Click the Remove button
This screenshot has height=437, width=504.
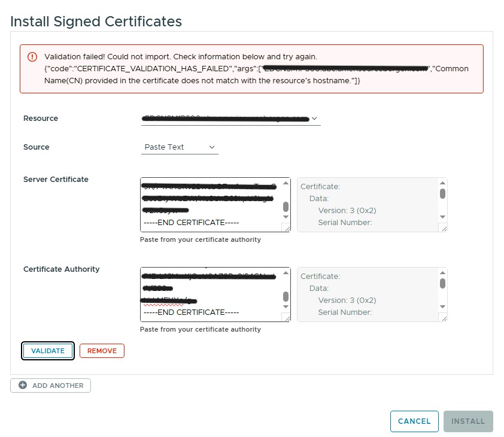tap(102, 351)
